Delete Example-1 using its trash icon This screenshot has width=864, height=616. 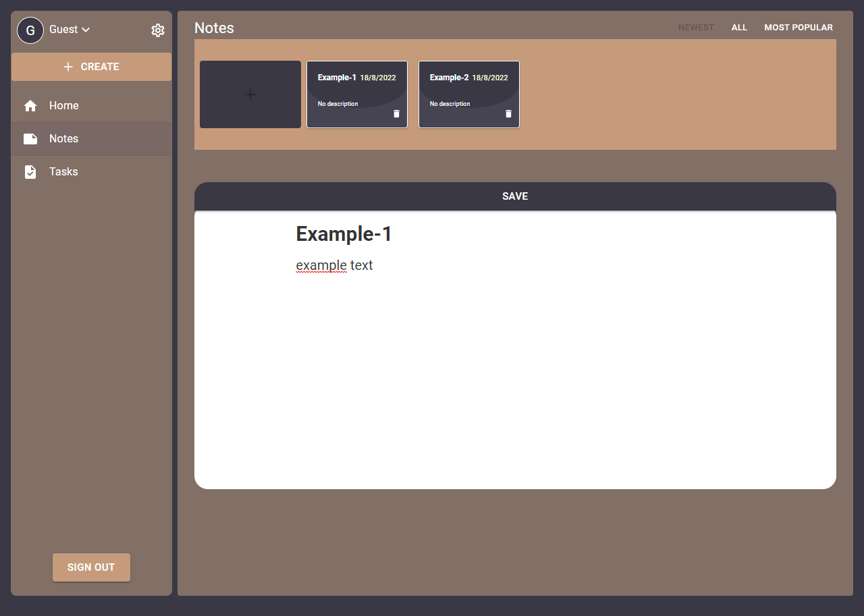coord(396,114)
